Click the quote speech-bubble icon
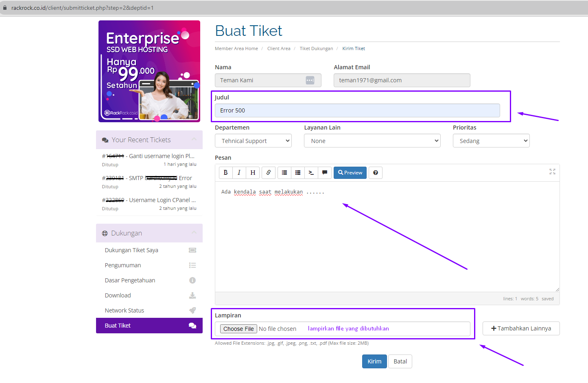This screenshot has height=383, width=588. 325,173
